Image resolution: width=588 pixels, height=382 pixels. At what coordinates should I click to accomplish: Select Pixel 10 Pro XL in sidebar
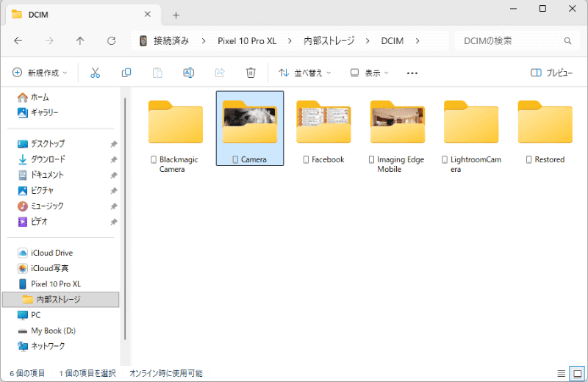point(49,284)
